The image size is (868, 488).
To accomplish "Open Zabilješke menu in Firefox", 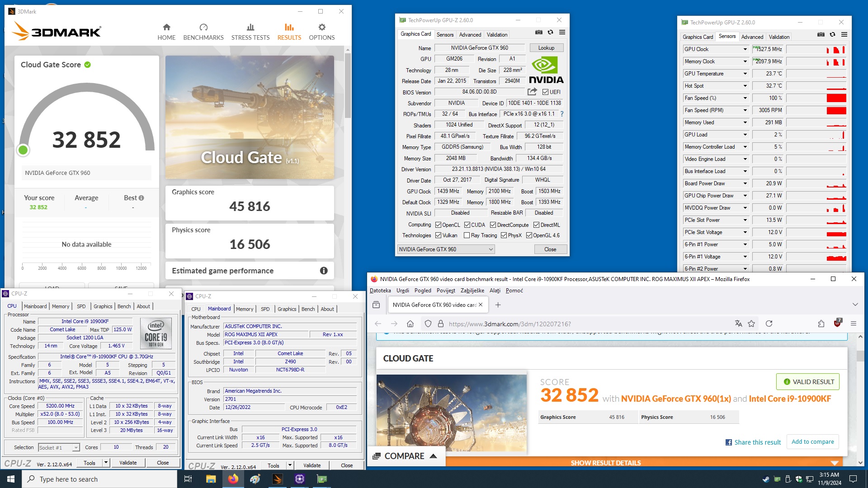I will pyautogui.click(x=472, y=291).
